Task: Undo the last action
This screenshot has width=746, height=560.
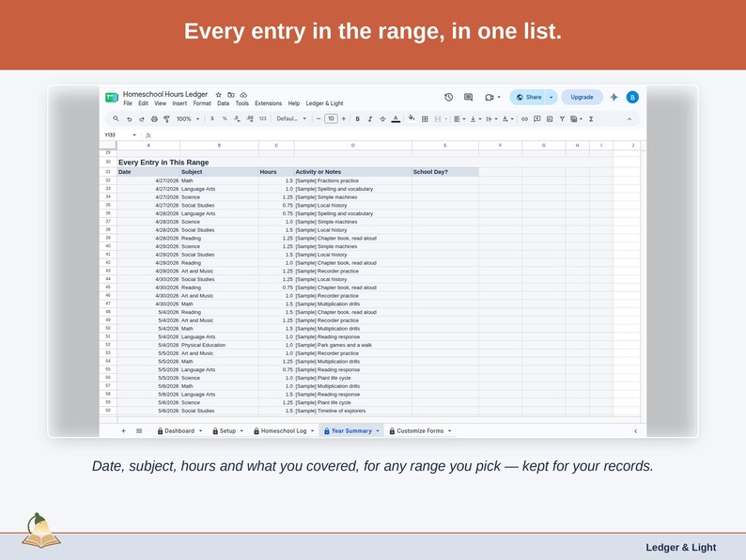Action: [x=129, y=119]
